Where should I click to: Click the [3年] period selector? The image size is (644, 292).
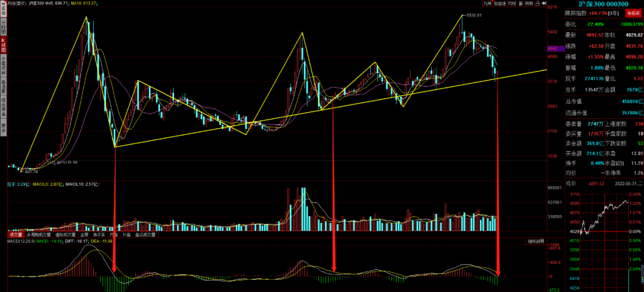pos(614,14)
